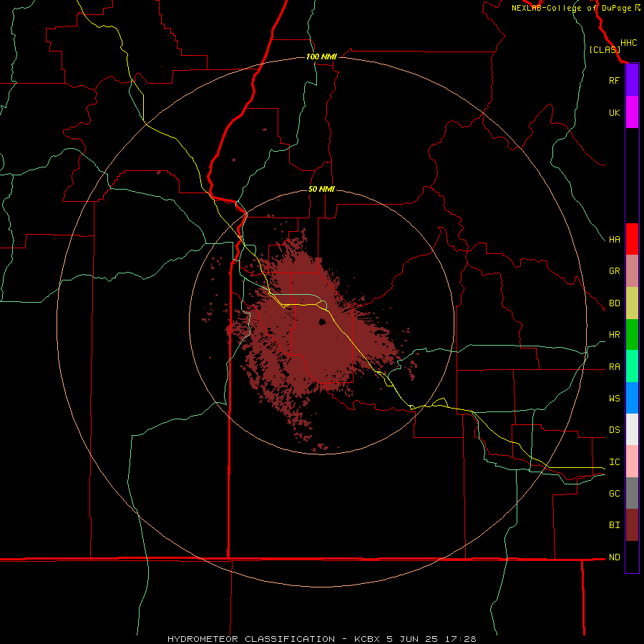Click the ND black legend swatch

coord(632,557)
